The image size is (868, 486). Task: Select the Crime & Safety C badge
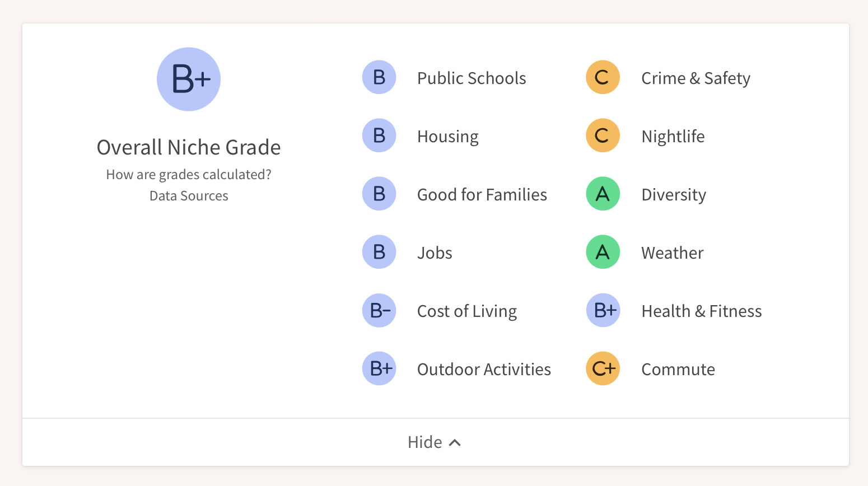[603, 77]
